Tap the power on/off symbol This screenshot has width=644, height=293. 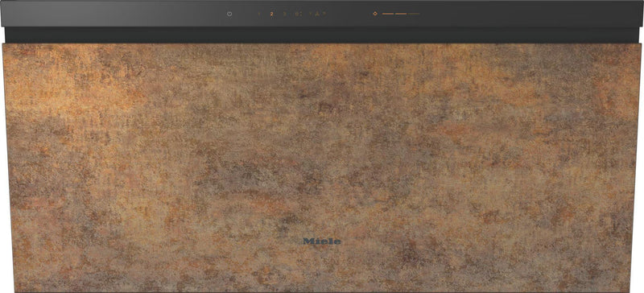(229, 14)
